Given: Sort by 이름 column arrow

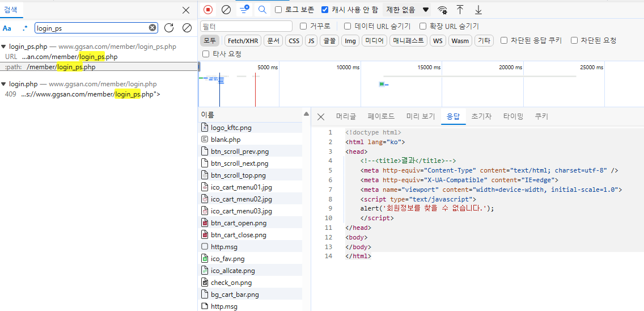Looking at the screenshot, I should click(306, 114).
